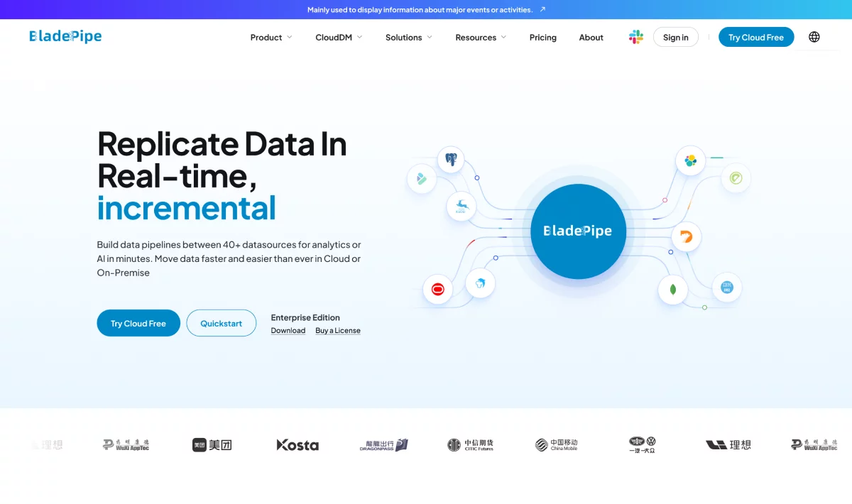Screen dimensions: 852x504
Task: Expand the Product dropdown menu
Action: 271,38
